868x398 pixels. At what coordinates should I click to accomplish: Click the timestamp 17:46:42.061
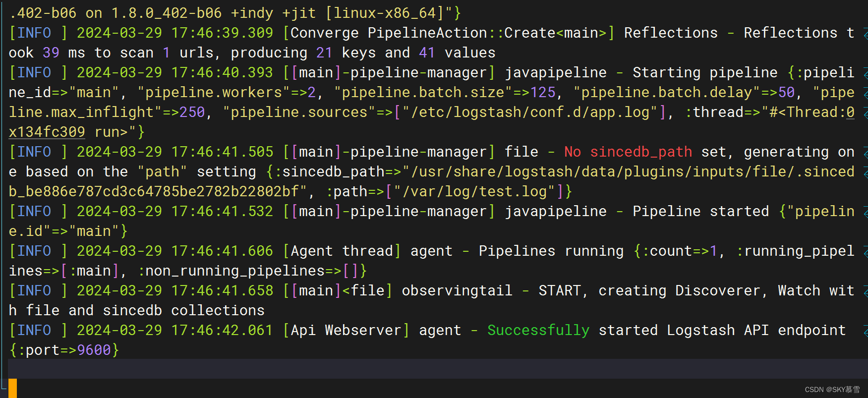(222, 330)
